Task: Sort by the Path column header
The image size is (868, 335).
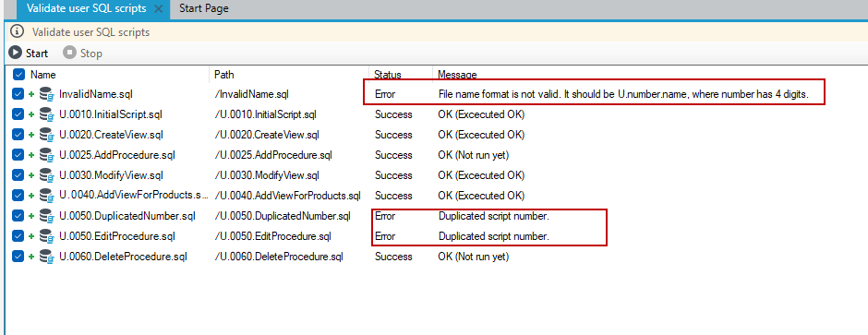Action: (x=224, y=74)
